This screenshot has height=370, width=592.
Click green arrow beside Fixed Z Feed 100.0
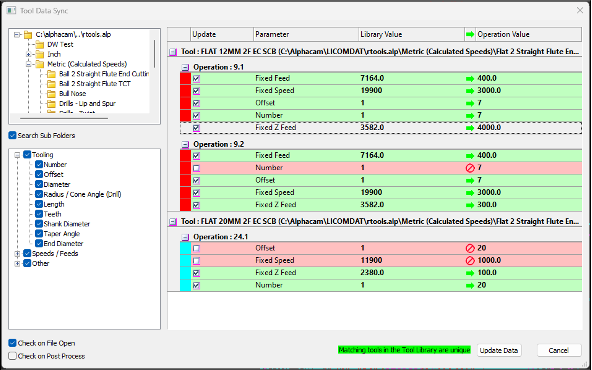[x=470, y=273]
